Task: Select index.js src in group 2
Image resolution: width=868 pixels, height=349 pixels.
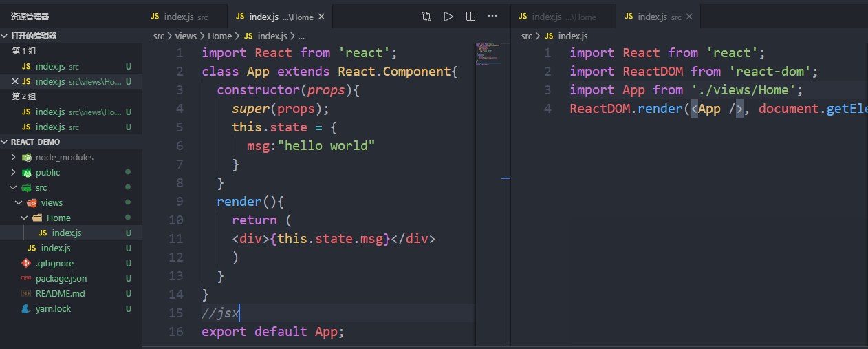Action: coord(72,127)
